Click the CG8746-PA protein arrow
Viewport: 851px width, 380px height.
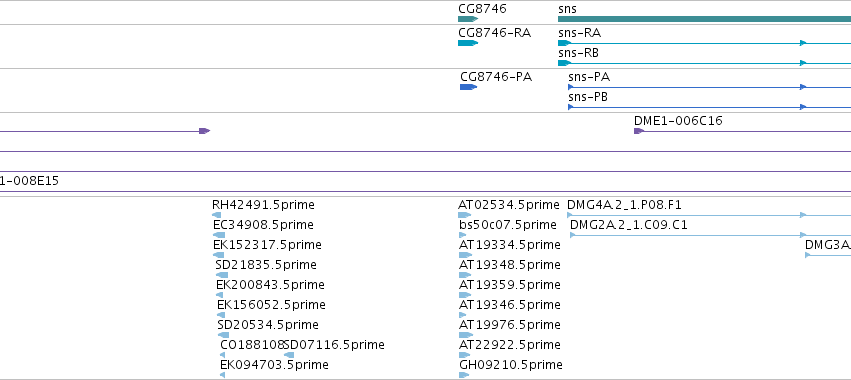coord(468,87)
